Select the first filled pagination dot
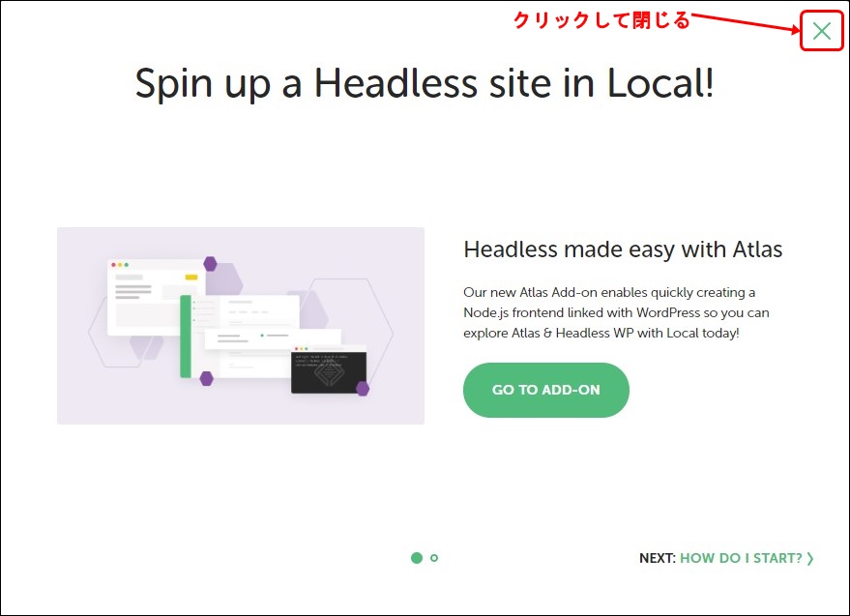Viewport: 850px width, 616px height. tap(417, 558)
